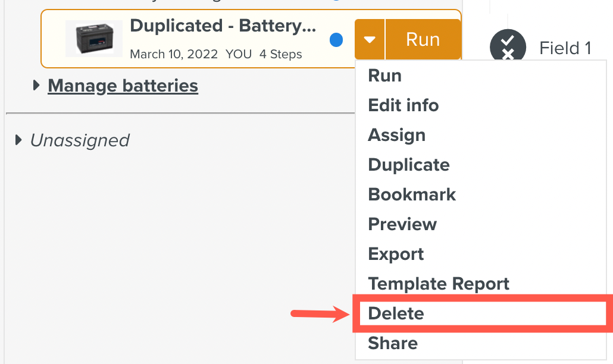The height and width of the screenshot is (364, 613).
Task: Expand the Unassigned section
Action: pos(18,140)
